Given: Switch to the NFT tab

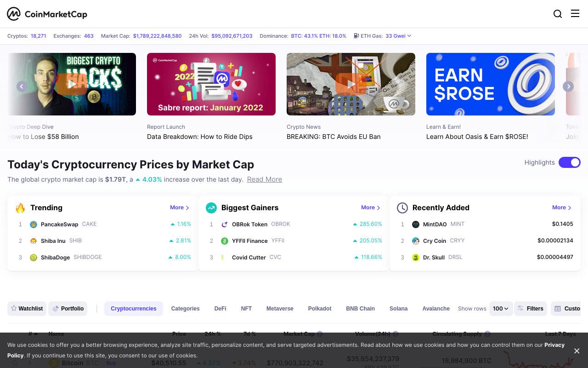Looking at the screenshot, I should pos(246,309).
